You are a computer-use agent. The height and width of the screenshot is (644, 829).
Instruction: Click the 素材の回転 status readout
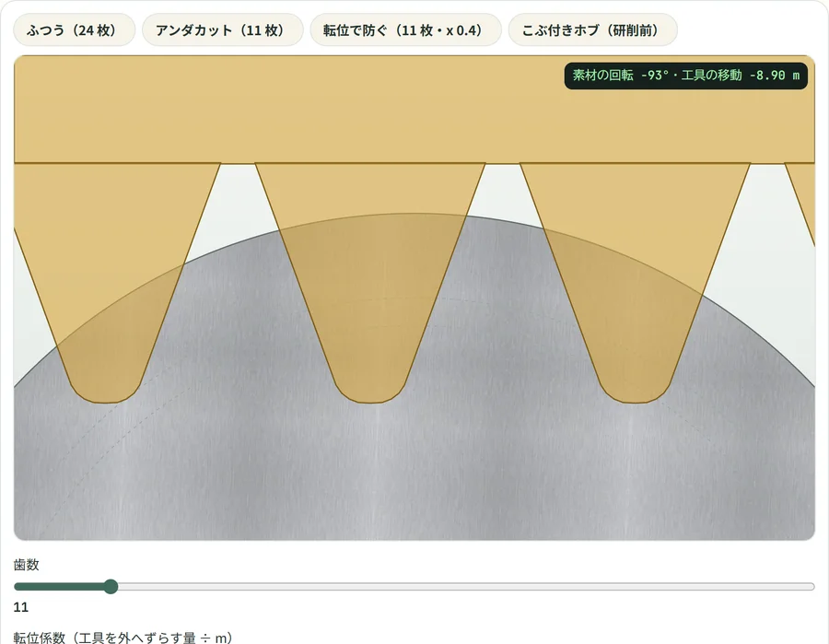tap(685, 76)
